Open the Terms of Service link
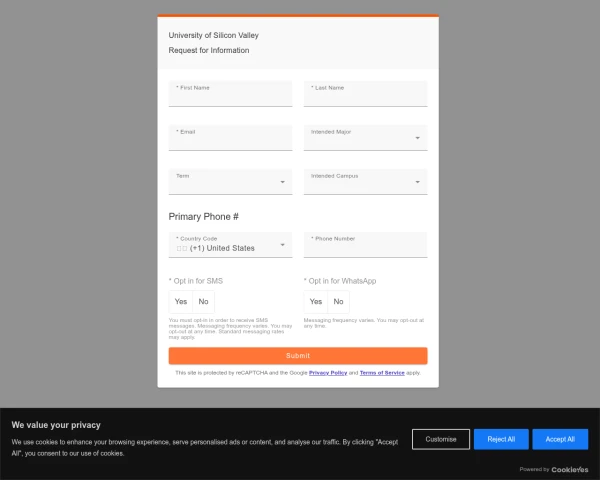The width and height of the screenshot is (600, 480). pyautogui.click(x=382, y=373)
